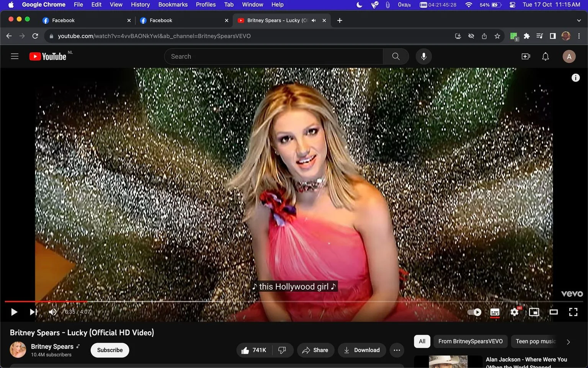
Task: Skip to the next video
Action: tap(34, 312)
